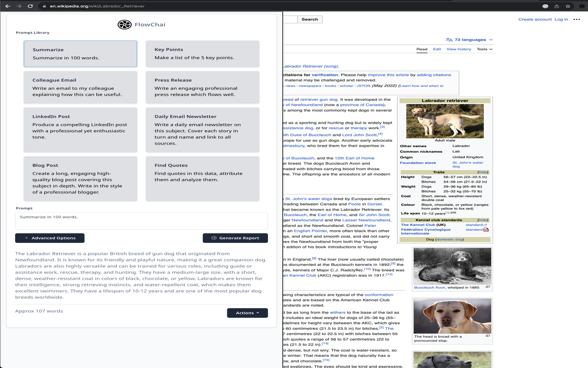Open 'The Kennel Club' infobox link
The height and width of the screenshot is (368, 588).
(418, 225)
